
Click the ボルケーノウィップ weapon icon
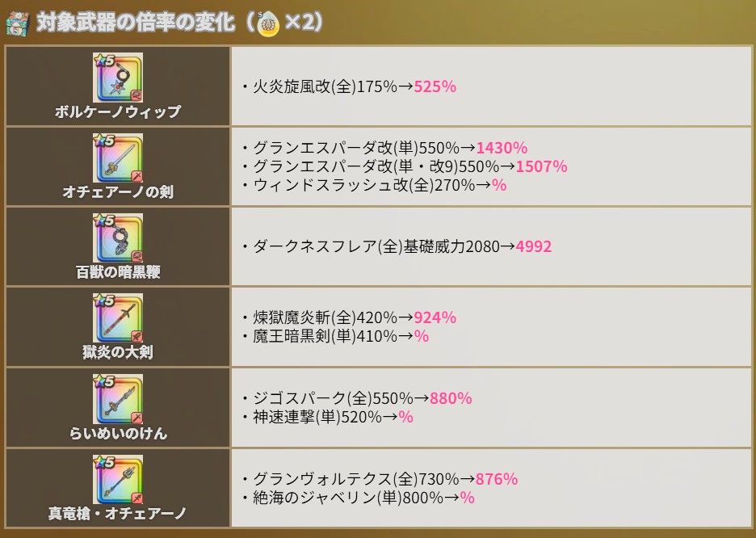[x=118, y=78]
